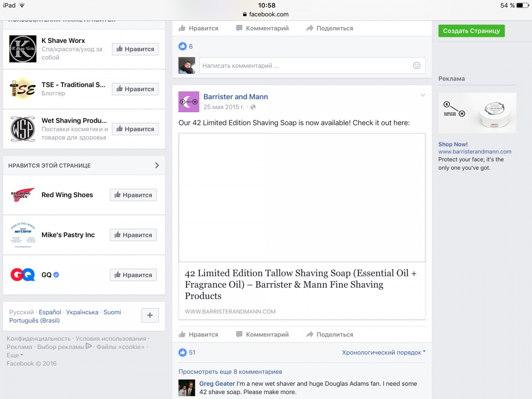Click Комментарий under 42 Limited Edition post
The width and height of the screenshot is (532, 399).
[x=262, y=335]
